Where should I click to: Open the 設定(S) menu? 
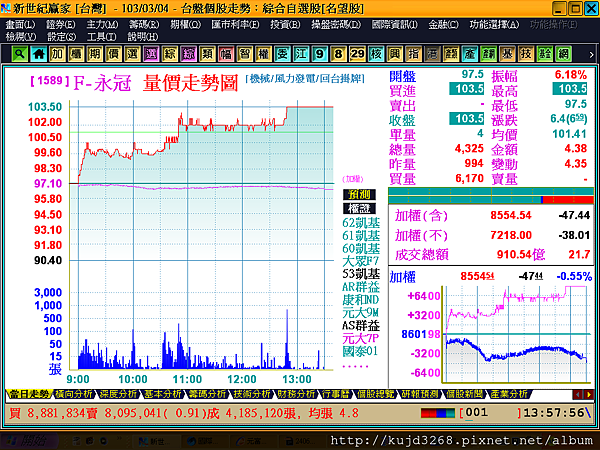pos(61,37)
